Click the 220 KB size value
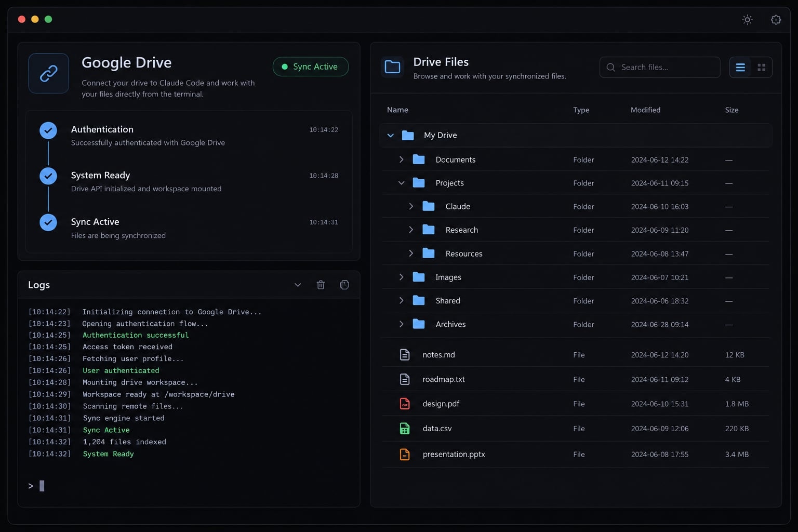798x532 pixels. (737, 429)
